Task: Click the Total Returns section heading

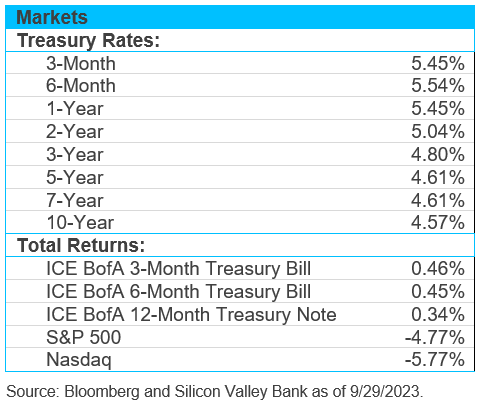Action: [81, 245]
